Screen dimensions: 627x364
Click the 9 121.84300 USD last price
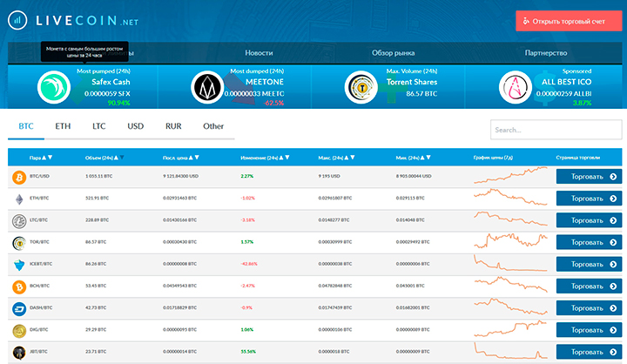tap(180, 176)
